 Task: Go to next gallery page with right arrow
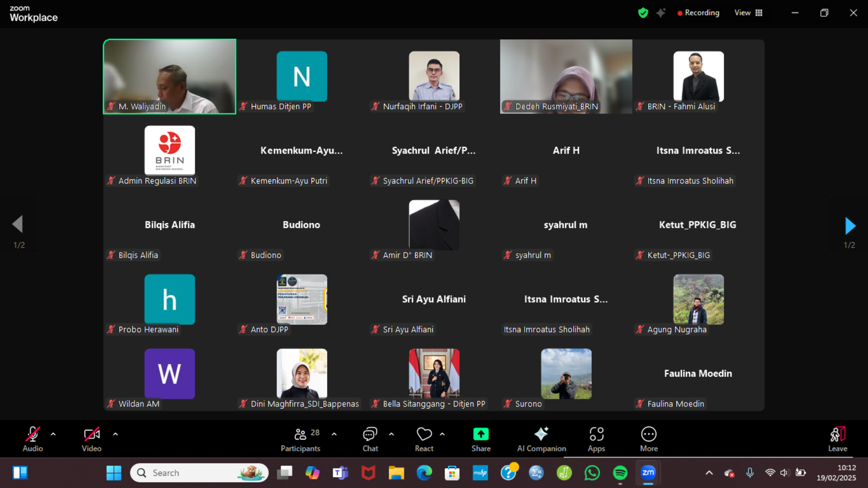point(850,225)
